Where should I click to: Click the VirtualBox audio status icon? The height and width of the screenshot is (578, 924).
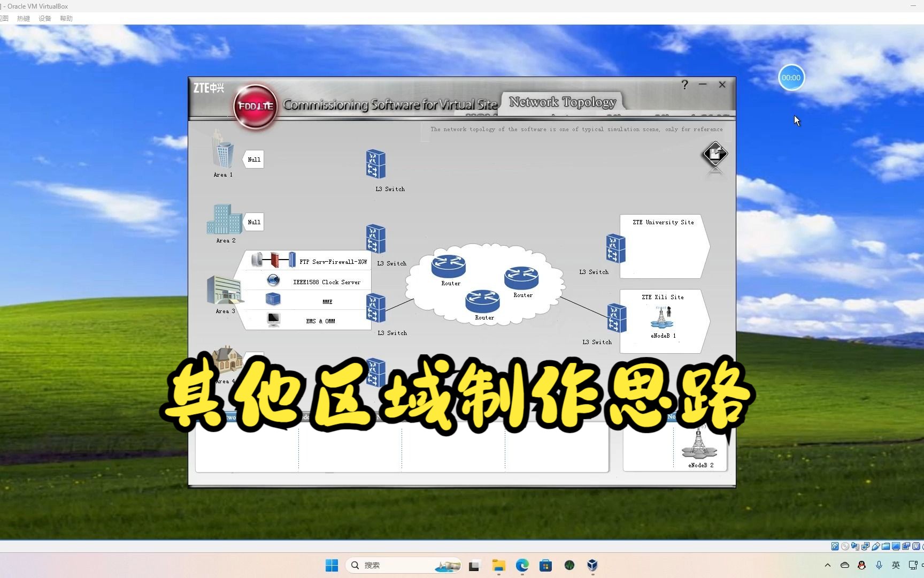pos(855,546)
